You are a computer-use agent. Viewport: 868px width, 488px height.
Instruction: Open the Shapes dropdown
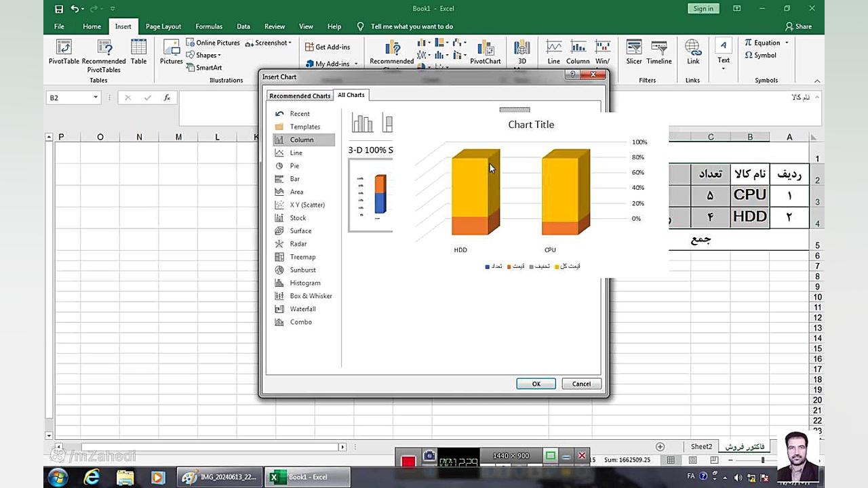pos(204,55)
